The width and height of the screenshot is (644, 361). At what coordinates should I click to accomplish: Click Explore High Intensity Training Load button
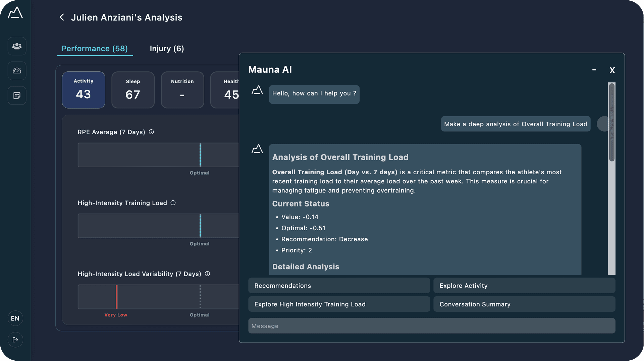[x=339, y=304]
